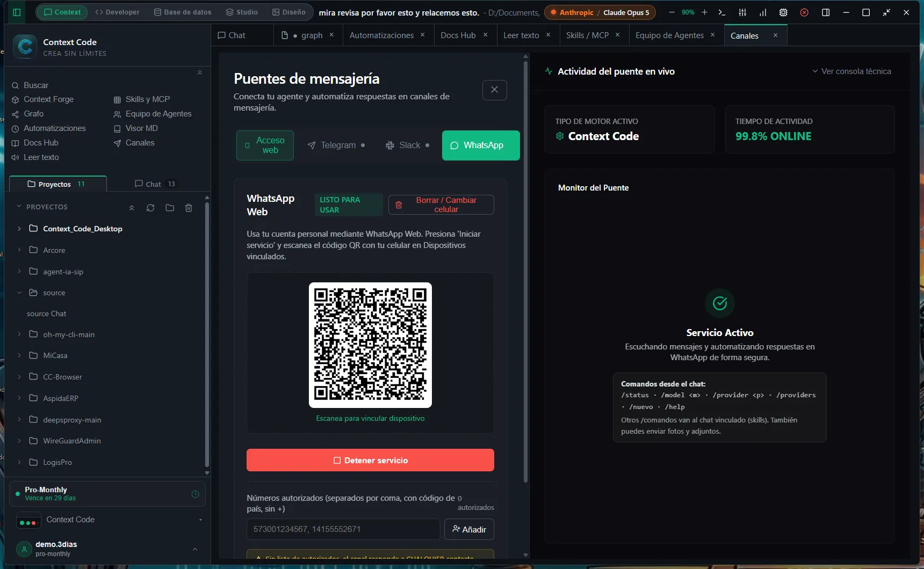Open the terminal prompt icon

tap(722, 12)
